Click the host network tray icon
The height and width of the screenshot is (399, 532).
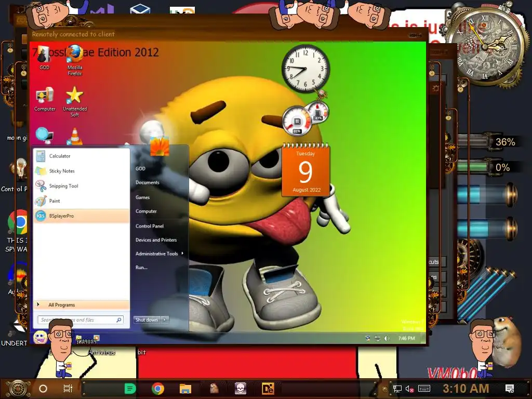[397, 389]
